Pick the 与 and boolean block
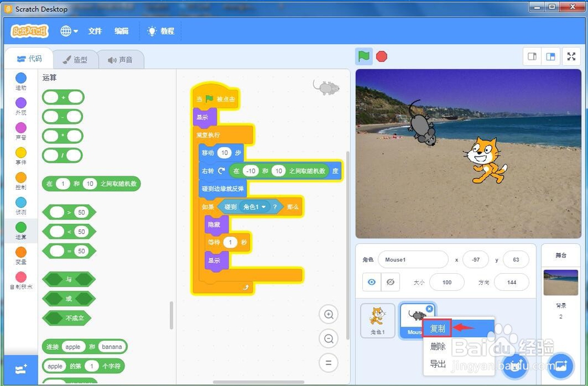 coord(69,279)
